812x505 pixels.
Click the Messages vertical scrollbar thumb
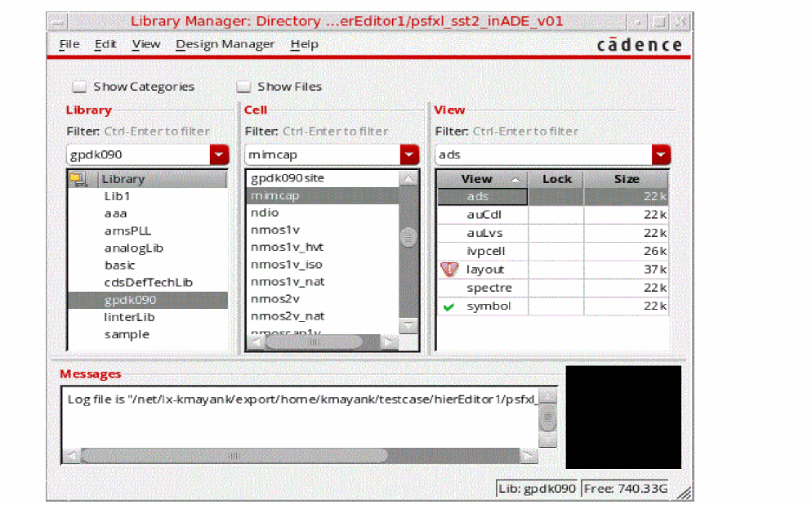coord(547,417)
